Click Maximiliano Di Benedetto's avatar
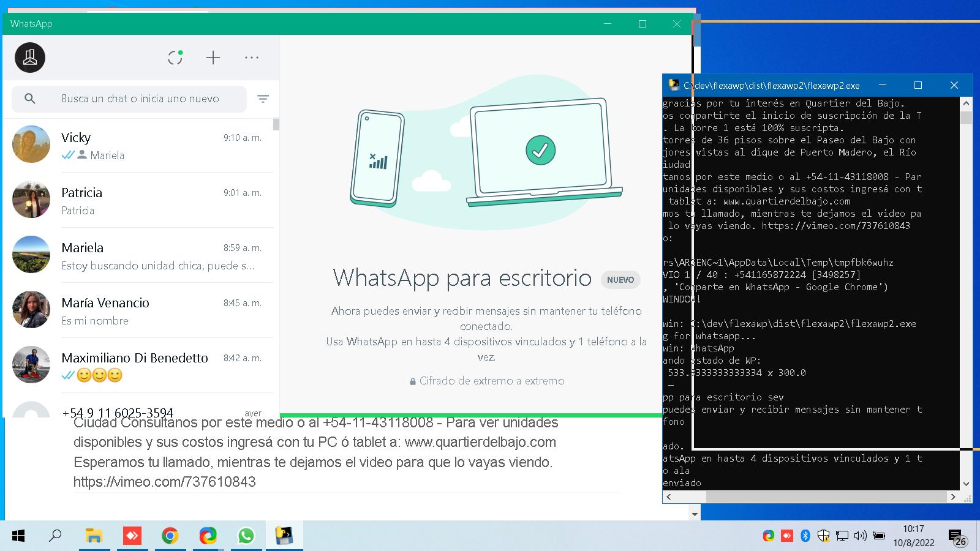Image resolution: width=980 pixels, height=551 pixels. (x=31, y=365)
